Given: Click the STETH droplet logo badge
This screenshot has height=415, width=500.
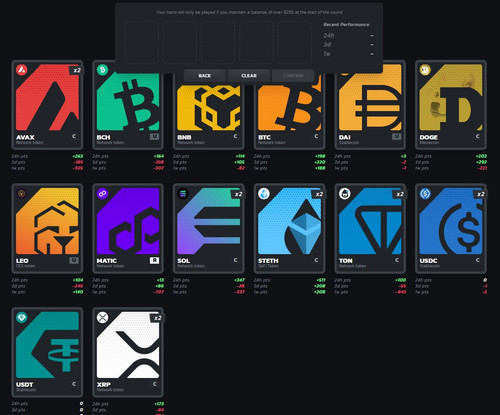Looking at the screenshot, I should pyautogui.click(x=264, y=194).
